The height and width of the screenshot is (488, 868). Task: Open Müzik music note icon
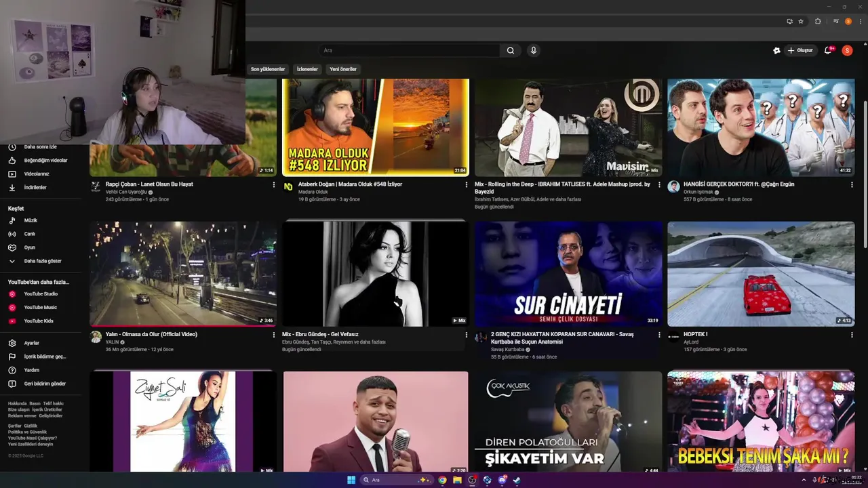click(12, 220)
